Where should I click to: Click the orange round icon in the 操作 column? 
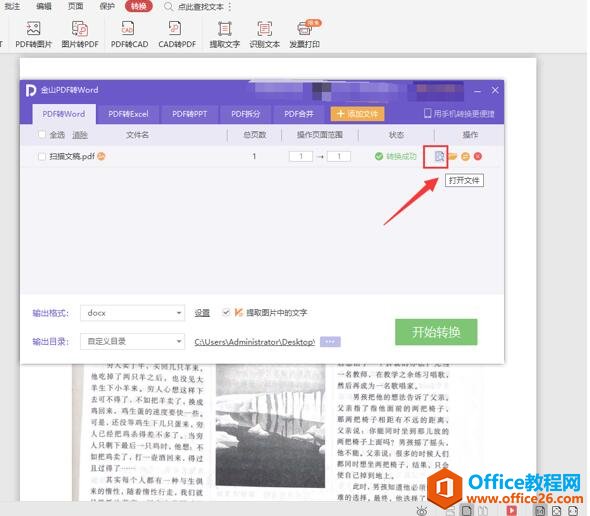[x=465, y=156]
